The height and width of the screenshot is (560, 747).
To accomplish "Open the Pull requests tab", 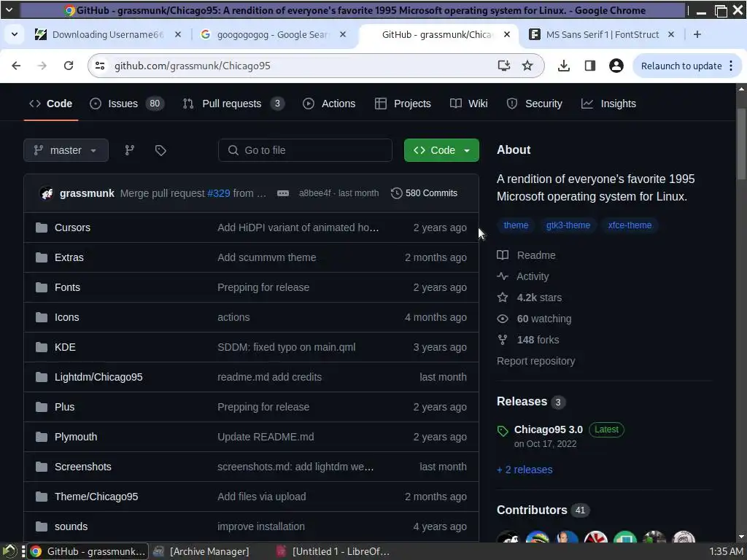I will [x=233, y=104].
